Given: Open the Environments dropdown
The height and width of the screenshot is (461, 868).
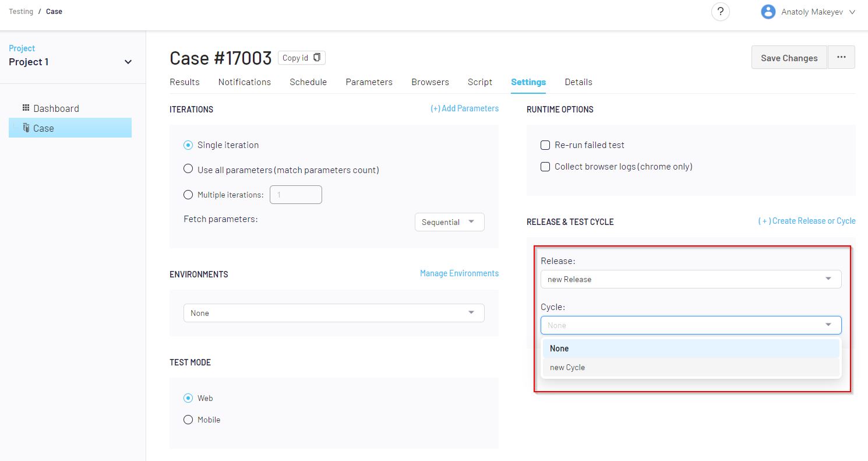Looking at the screenshot, I should [x=334, y=313].
